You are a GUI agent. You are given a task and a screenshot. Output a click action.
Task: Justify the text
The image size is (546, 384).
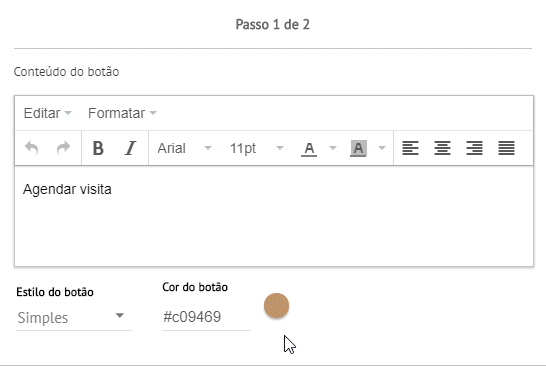pos(506,148)
